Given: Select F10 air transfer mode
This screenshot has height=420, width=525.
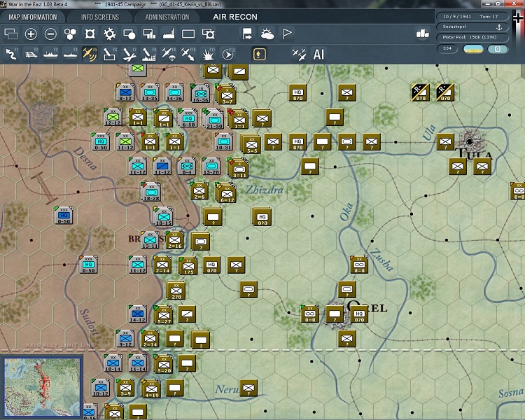Looking at the screenshot, I should [x=188, y=54].
